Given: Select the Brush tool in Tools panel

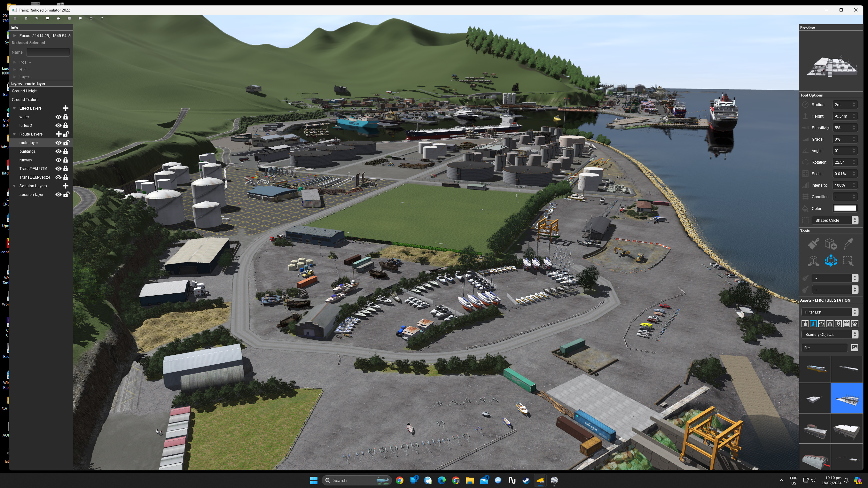Looking at the screenshot, I should pyautogui.click(x=813, y=244).
